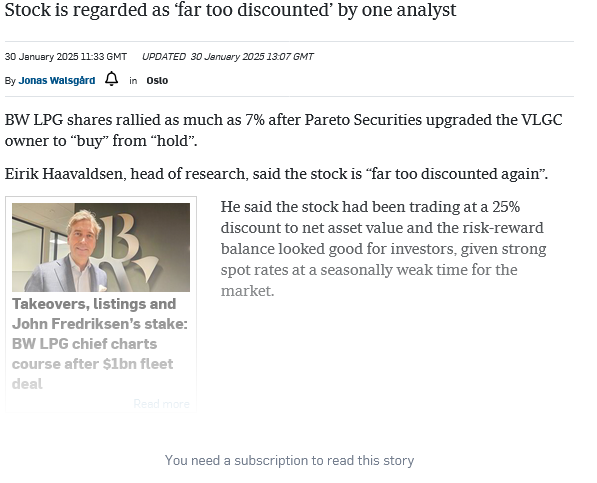Click 'course after $1bn fleet' line in related card
Viewport: 597px width, 483px height.
[x=93, y=364]
